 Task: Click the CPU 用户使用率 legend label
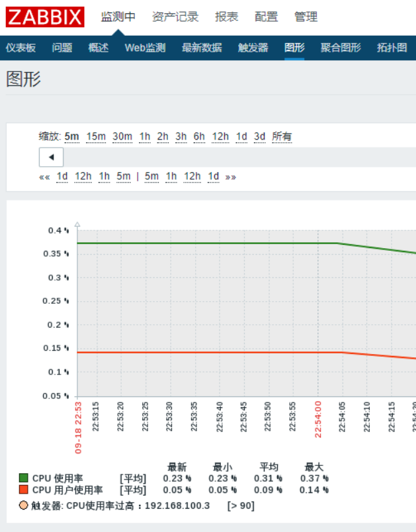67,490
